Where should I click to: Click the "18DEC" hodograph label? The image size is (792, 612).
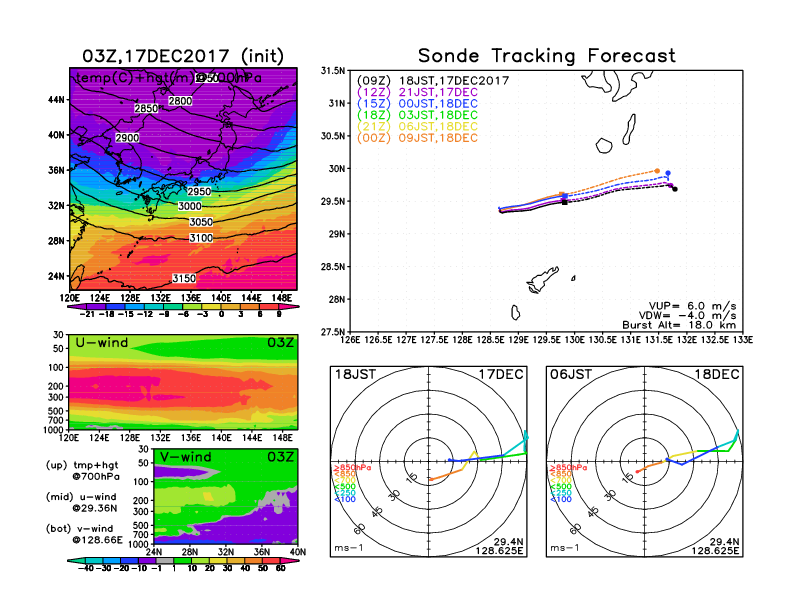coord(717,375)
